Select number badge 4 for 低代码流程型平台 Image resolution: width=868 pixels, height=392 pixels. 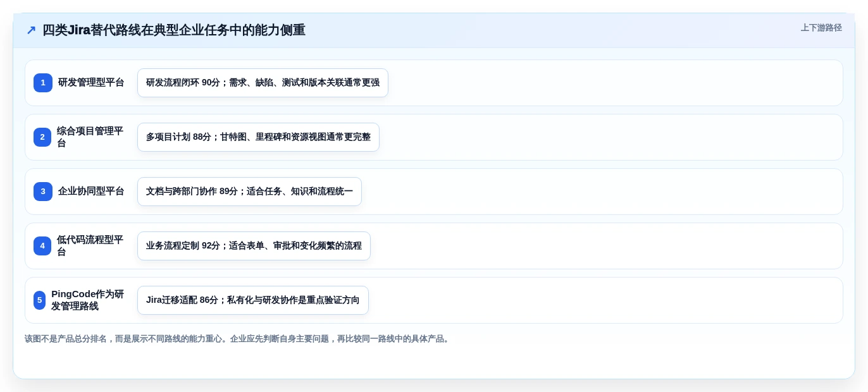[42, 246]
